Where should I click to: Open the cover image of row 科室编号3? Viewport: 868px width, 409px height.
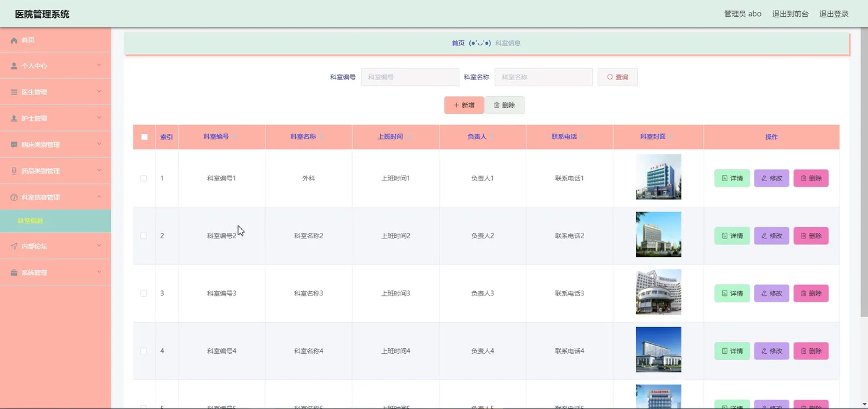coord(658,292)
